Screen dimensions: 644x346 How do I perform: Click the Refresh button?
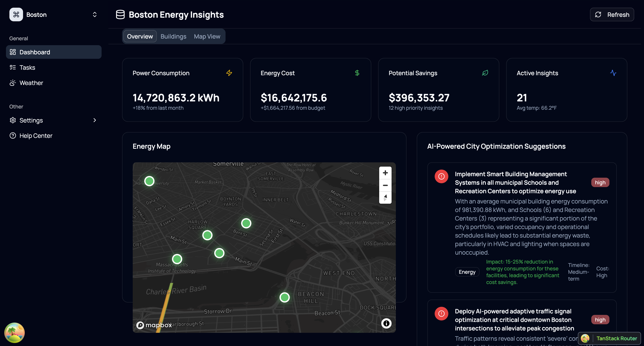click(612, 14)
